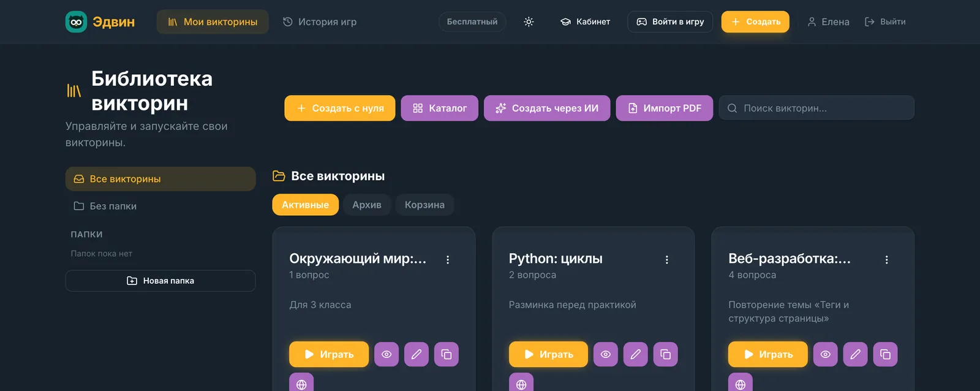The image size is (980, 391).
Task: Duplicate Python: циклы quiz via copy icon
Action: point(666,354)
